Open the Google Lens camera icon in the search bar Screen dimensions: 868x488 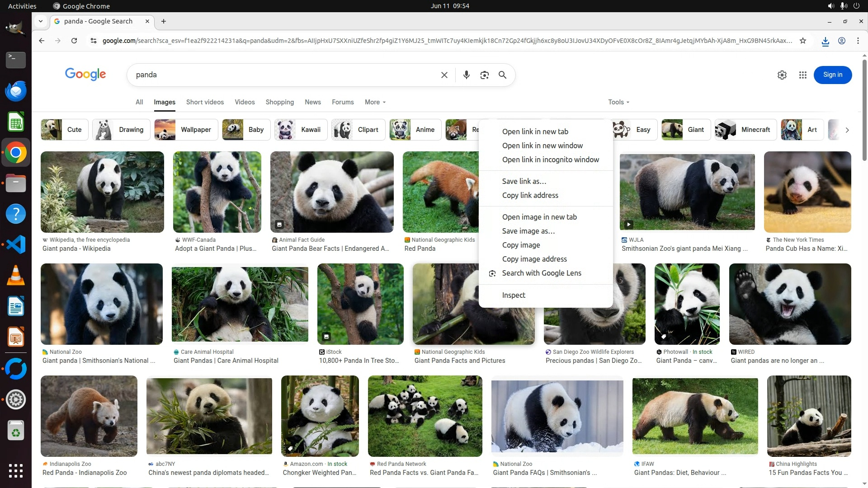click(x=484, y=75)
